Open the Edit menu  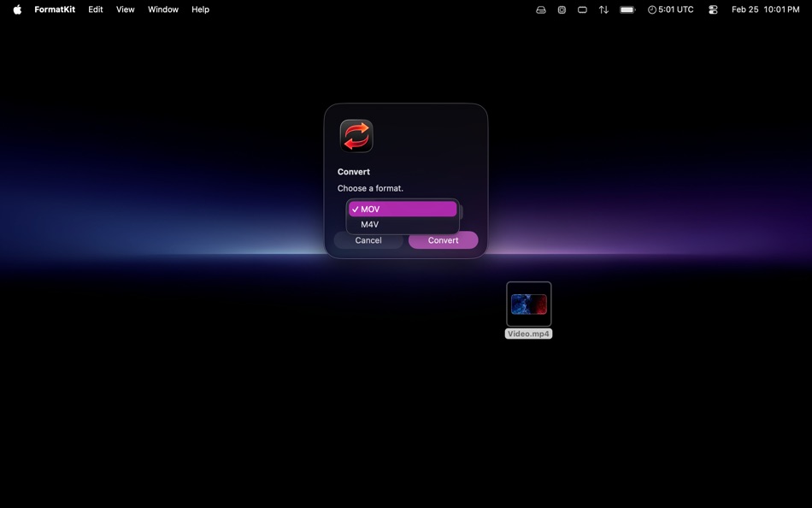(x=95, y=9)
